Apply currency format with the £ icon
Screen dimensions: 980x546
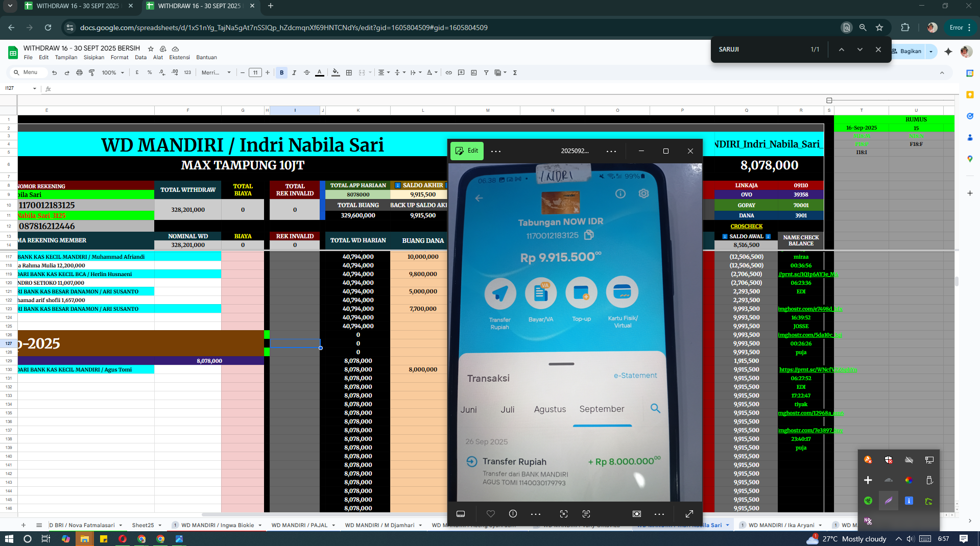(x=137, y=72)
